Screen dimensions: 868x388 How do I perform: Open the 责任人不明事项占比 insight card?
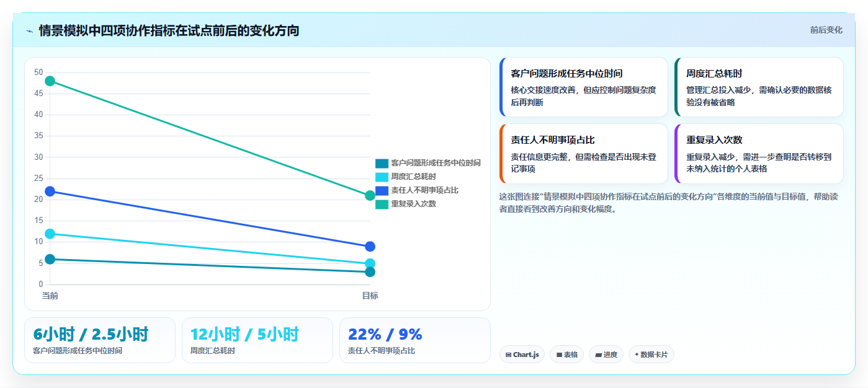tap(583, 154)
